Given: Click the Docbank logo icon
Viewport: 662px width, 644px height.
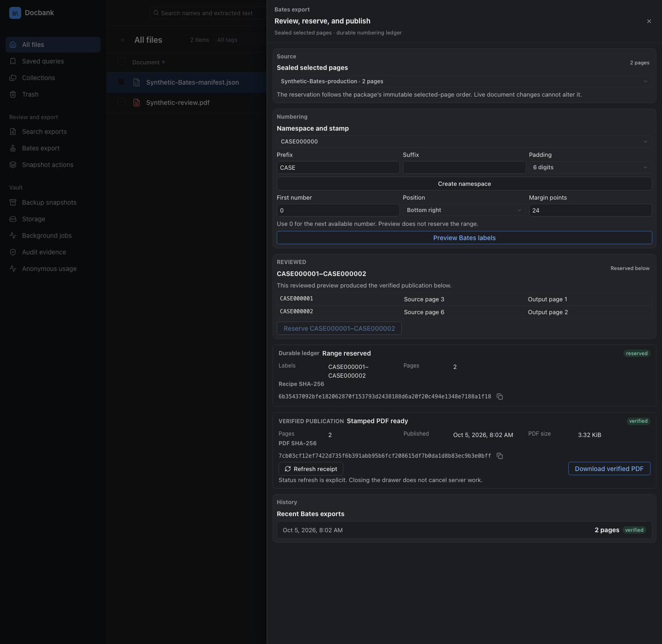Looking at the screenshot, I should (x=15, y=13).
